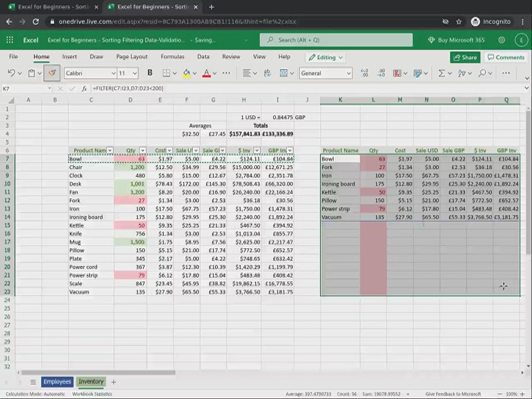Open GBP Inv column filter dropdown
The image size is (532, 399).
tap(290, 150)
